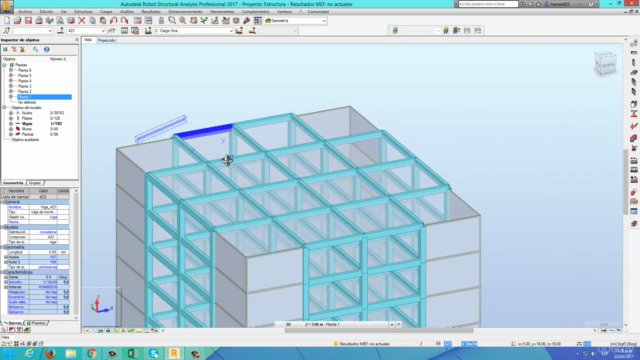
Task: Click the 3D view cube
Action: [x=605, y=63]
